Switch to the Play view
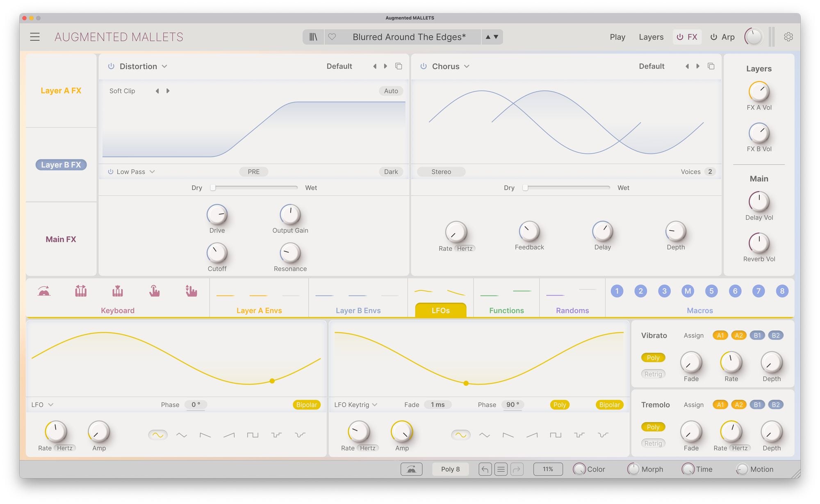 click(x=617, y=37)
